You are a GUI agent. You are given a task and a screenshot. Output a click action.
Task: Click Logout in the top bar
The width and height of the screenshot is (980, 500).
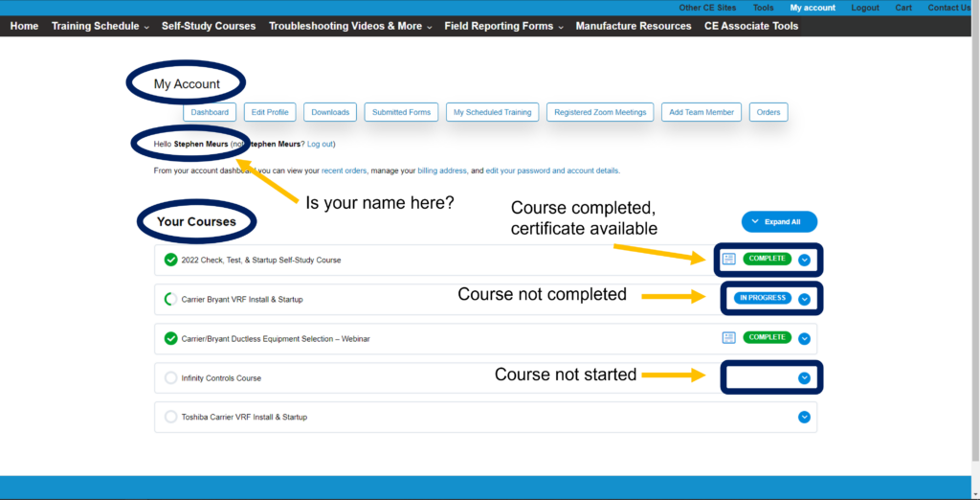coord(865,8)
